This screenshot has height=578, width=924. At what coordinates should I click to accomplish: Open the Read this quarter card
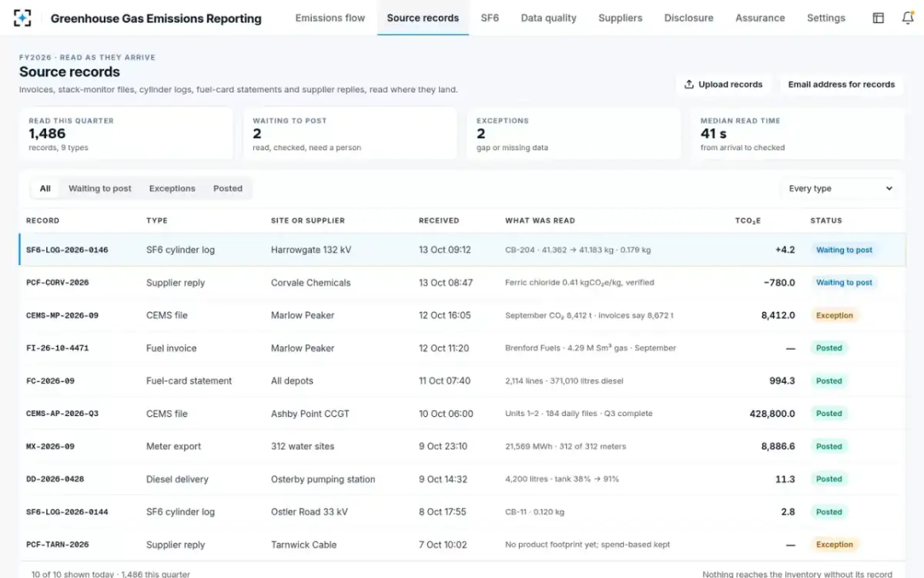[x=126, y=134]
